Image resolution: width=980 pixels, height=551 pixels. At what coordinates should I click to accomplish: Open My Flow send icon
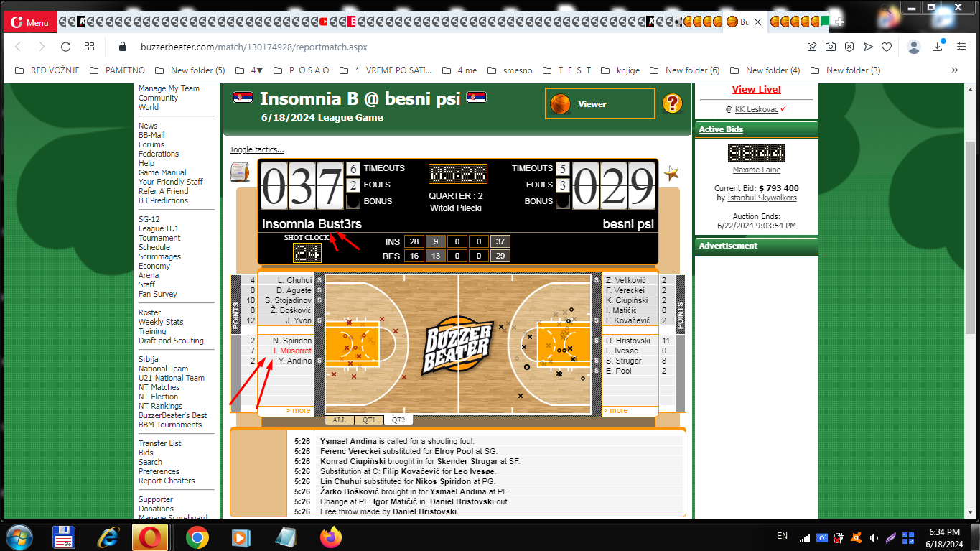click(x=868, y=47)
